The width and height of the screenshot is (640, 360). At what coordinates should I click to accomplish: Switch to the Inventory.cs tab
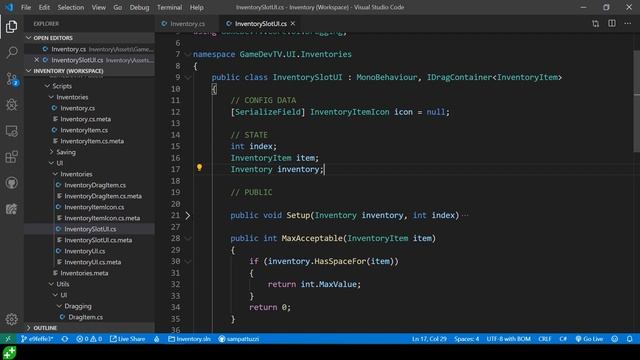pyautogui.click(x=187, y=24)
